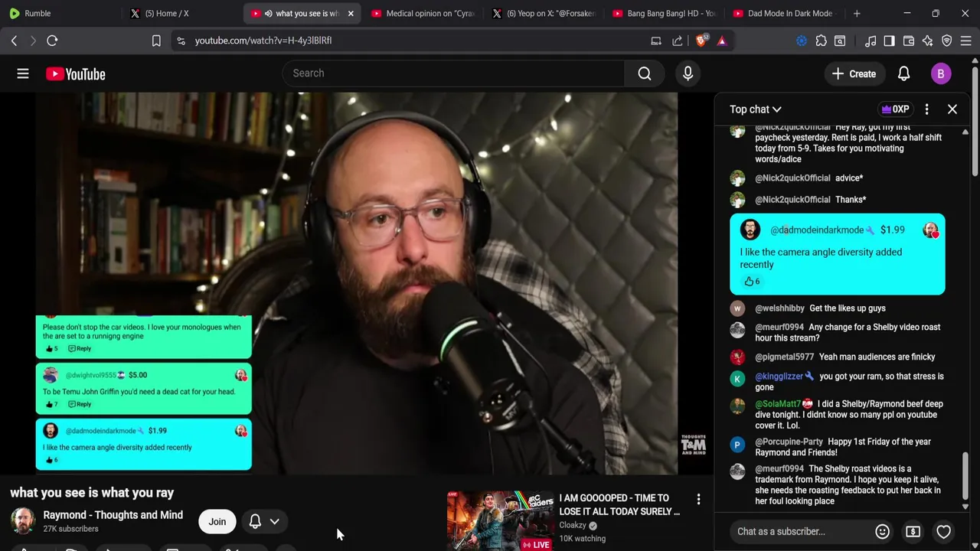This screenshot has height=551, width=980.
Task: Open the page search extension icon
Action: click(840, 41)
